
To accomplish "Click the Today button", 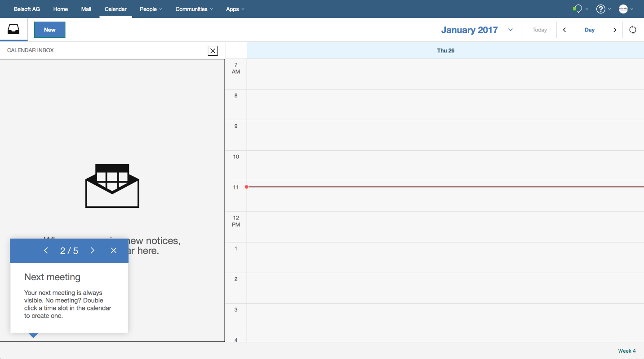I will (539, 30).
